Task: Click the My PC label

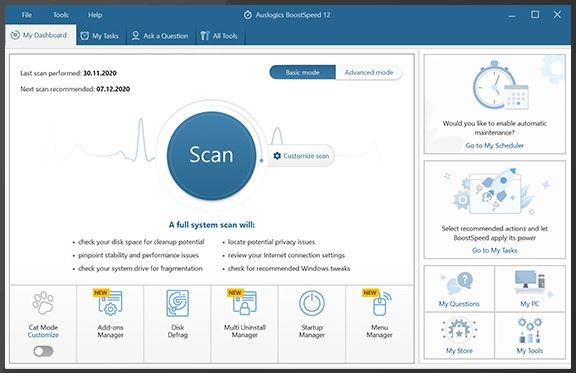Action: point(530,304)
